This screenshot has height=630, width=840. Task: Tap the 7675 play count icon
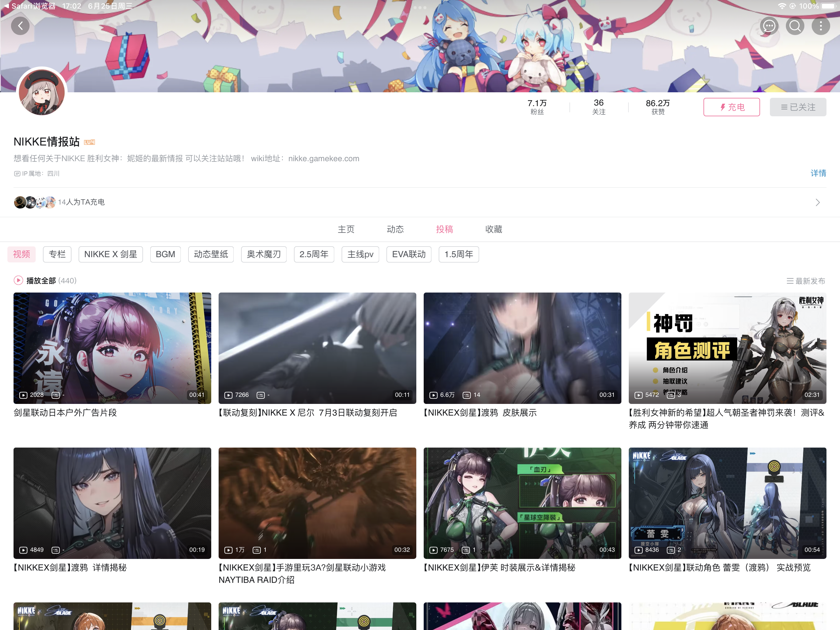coord(433,550)
